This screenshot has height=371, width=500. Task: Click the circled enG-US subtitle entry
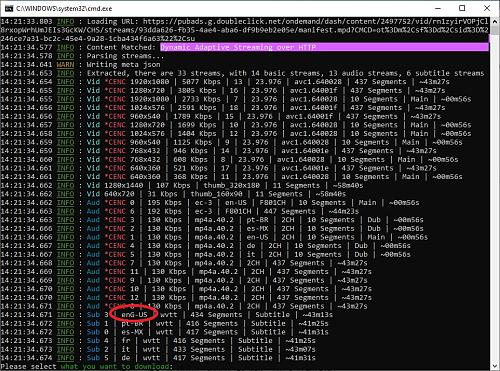coord(134,314)
